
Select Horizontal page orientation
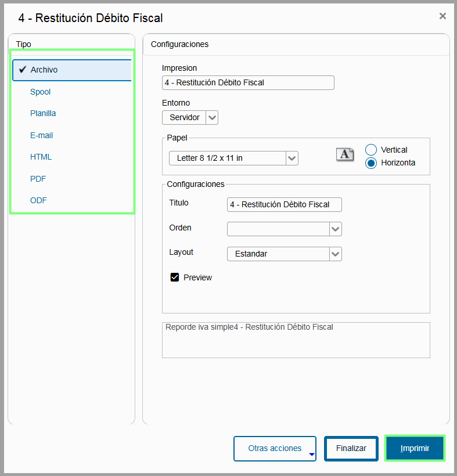372,163
